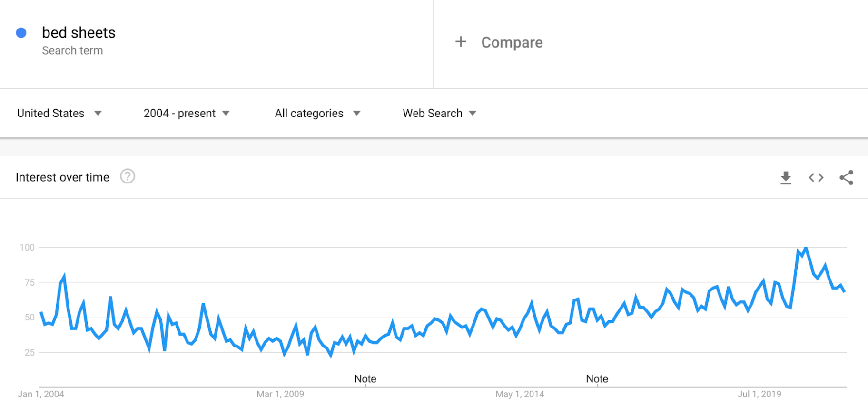The height and width of the screenshot is (415, 868).
Task: Open the United States region dropdown
Action: [x=59, y=113]
